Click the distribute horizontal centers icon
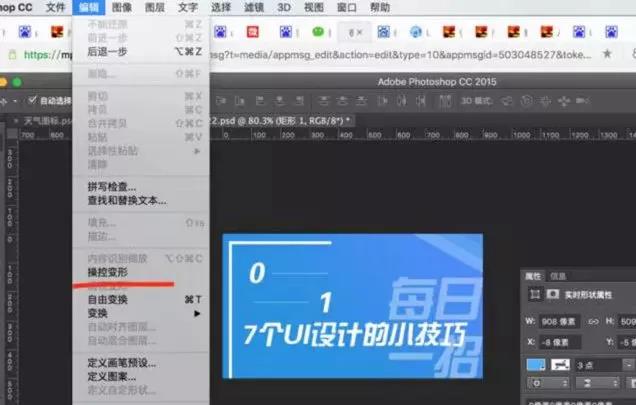Image resolution: width=636 pixels, height=405 pixels. pyautogui.click(x=402, y=101)
